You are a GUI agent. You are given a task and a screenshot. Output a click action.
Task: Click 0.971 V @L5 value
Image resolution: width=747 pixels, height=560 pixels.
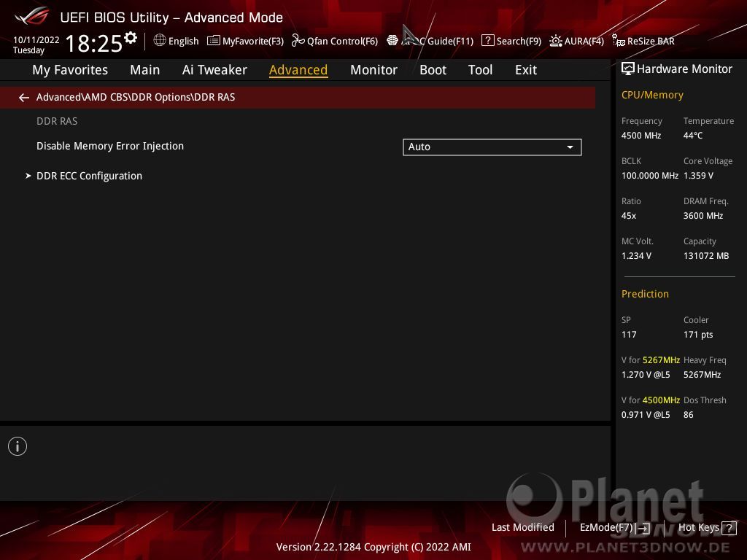(x=646, y=415)
